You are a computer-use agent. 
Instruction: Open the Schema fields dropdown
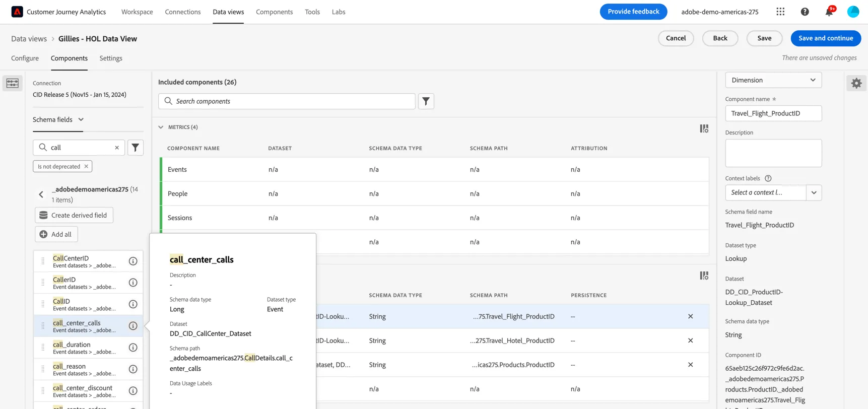point(58,120)
